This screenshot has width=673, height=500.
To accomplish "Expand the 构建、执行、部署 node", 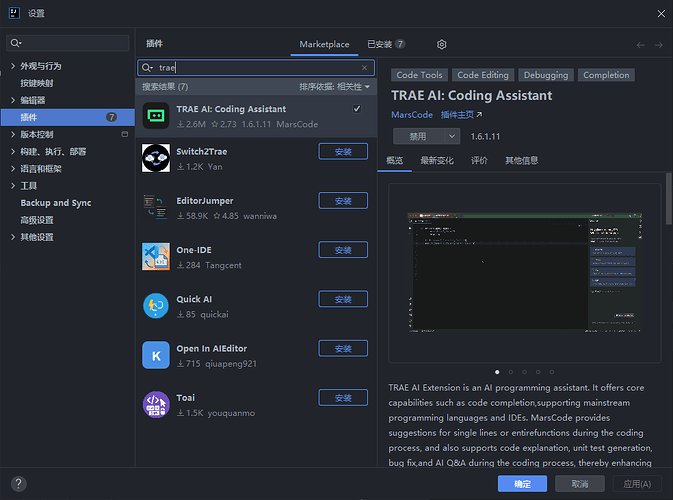I will 13,152.
